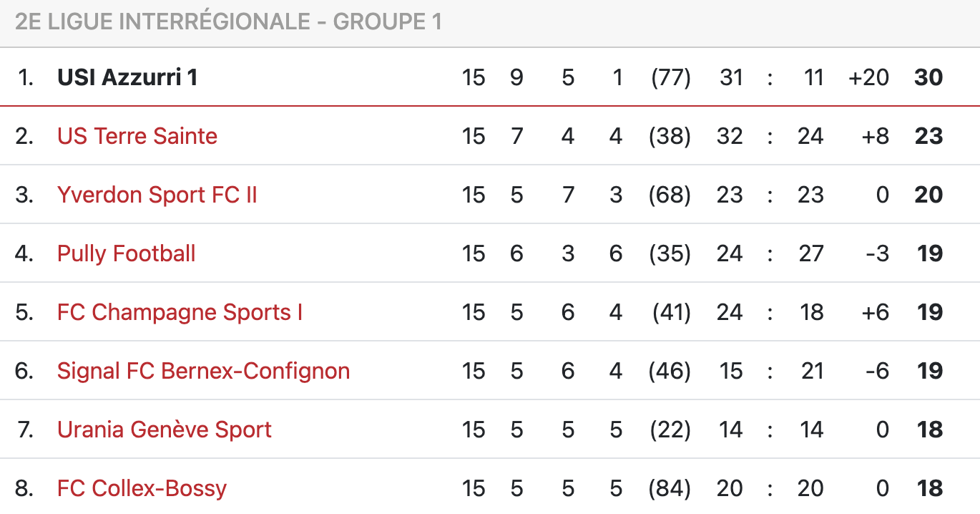Image resolution: width=980 pixels, height=514 pixels.
Task: Click the USI Azzurri 1 team name
Action: [127, 77]
